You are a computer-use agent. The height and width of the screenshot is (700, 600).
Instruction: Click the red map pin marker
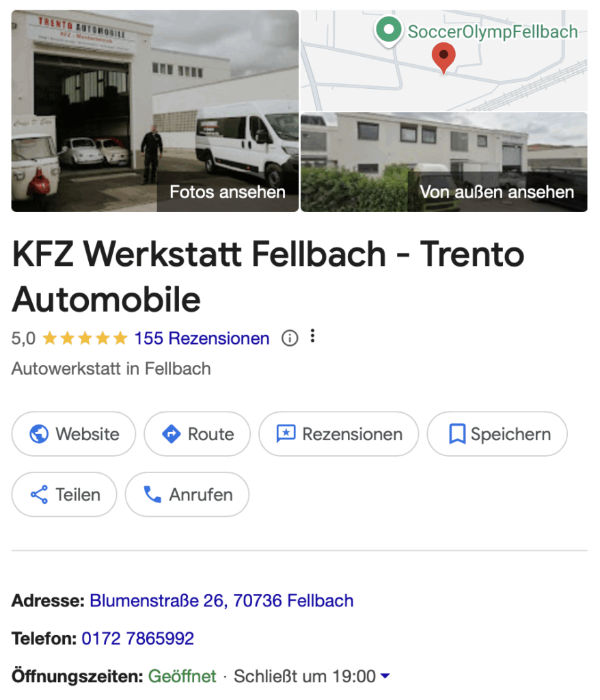tap(444, 58)
